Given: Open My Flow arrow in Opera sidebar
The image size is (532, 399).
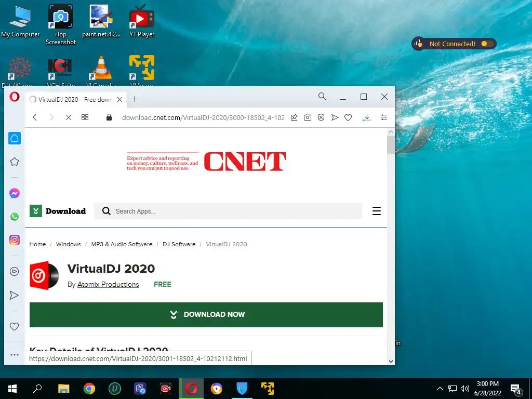Looking at the screenshot, I should [14, 295].
